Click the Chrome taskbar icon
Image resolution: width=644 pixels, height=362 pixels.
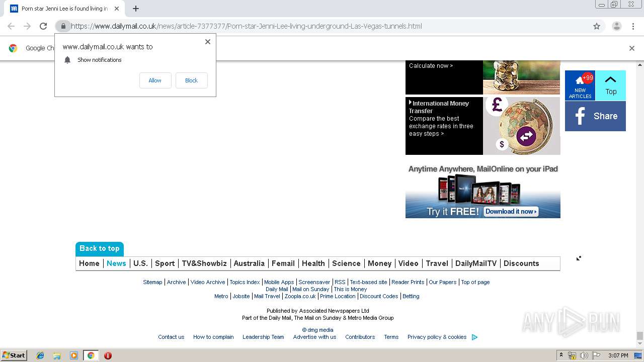(91, 355)
